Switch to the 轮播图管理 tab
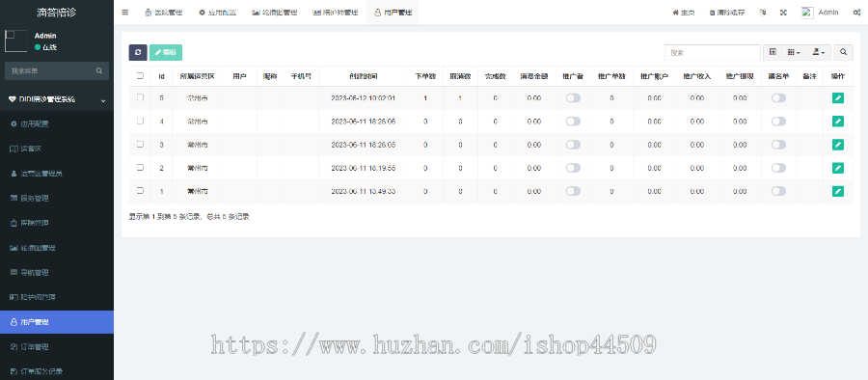The height and width of the screenshot is (380, 868). point(274,13)
